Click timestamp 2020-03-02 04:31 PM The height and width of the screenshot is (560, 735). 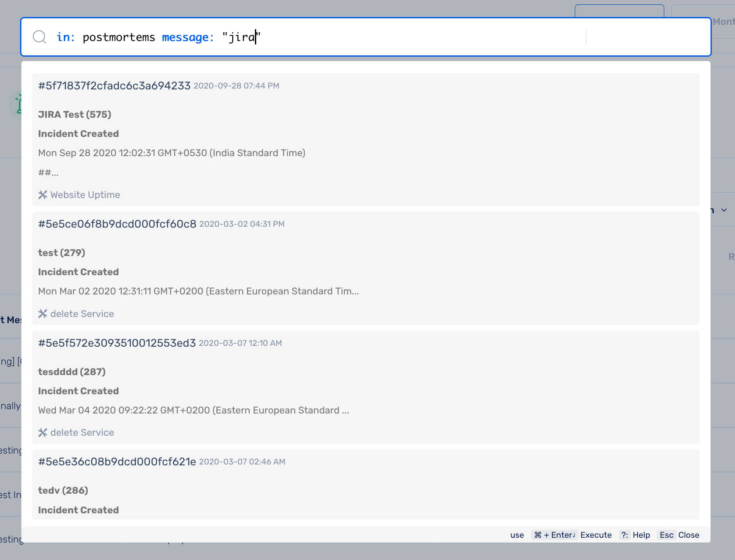(242, 224)
